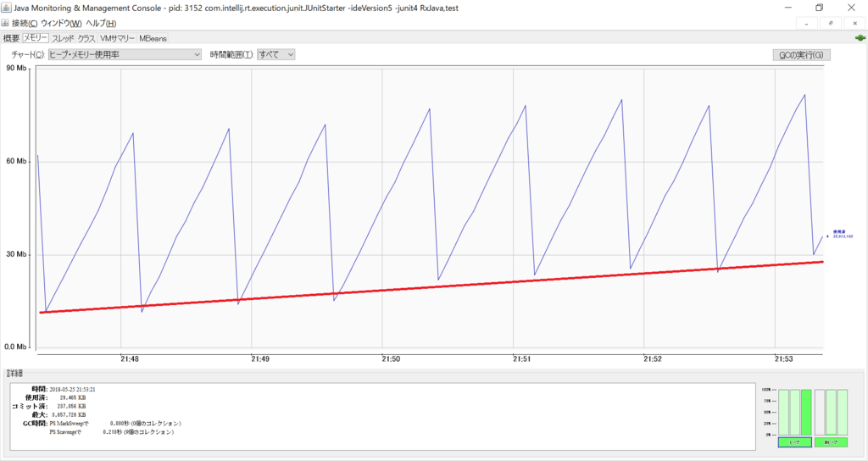Toggle the ヒープ heap button

tap(794, 442)
